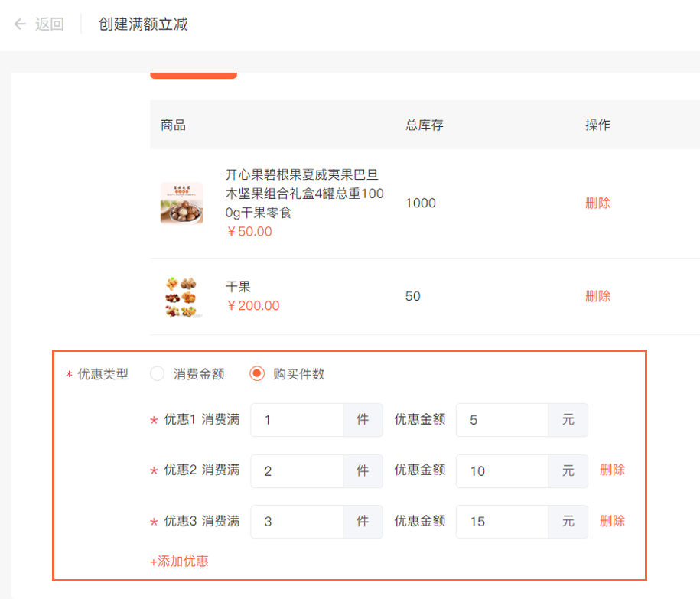The image size is (700, 599).
Task: Delete the nut gift box product row
Action: tap(597, 203)
